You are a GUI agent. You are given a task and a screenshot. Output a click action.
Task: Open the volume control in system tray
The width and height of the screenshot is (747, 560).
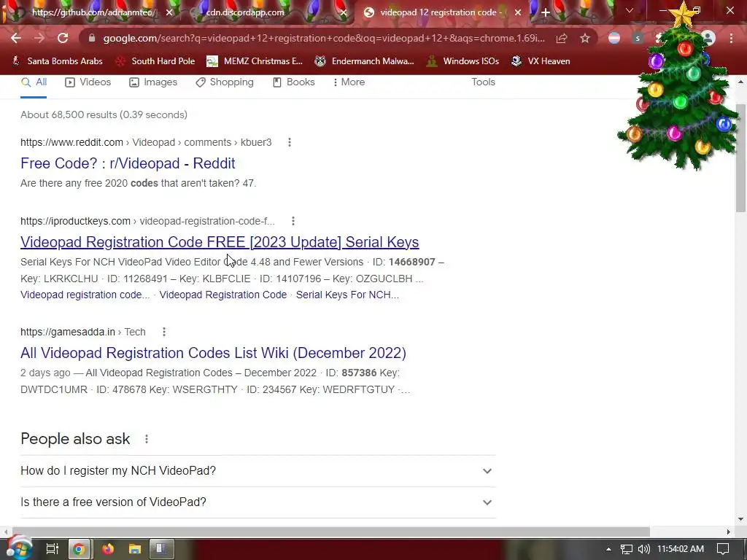pos(643,549)
